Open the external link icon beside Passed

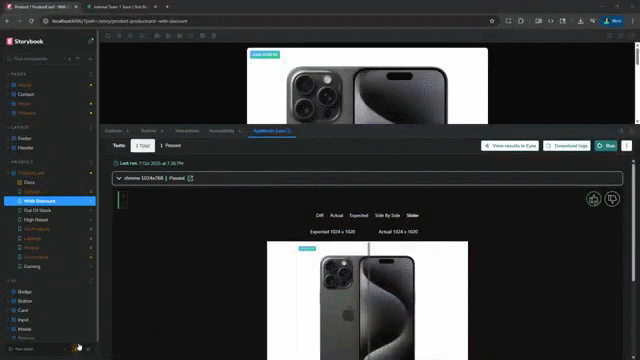point(190,178)
